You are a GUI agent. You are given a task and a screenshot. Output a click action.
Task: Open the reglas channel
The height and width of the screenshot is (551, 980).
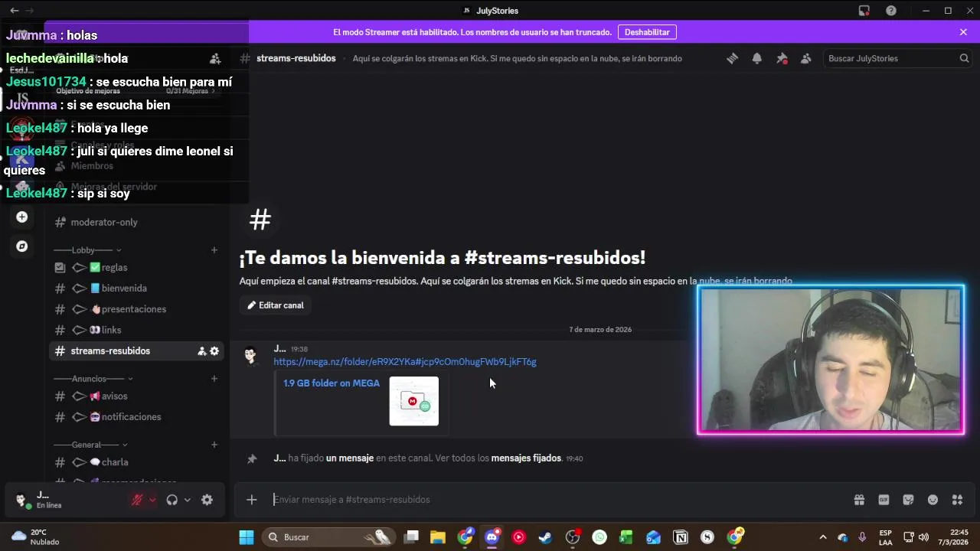[136, 267]
